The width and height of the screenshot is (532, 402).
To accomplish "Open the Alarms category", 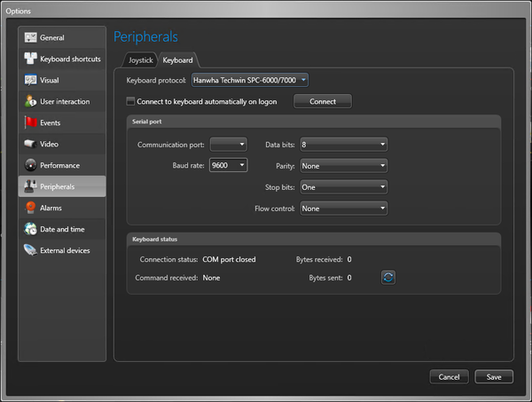I will (x=62, y=208).
